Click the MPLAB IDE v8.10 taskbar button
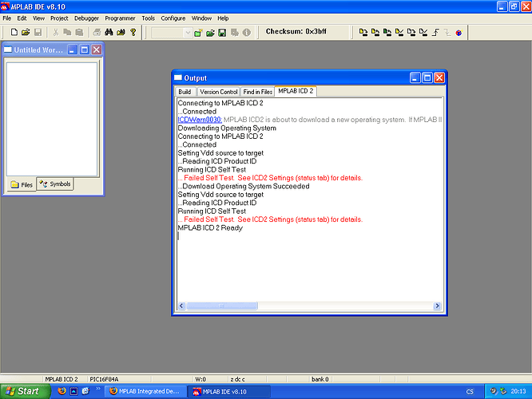The width and height of the screenshot is (532, 399). pos(230,392)
